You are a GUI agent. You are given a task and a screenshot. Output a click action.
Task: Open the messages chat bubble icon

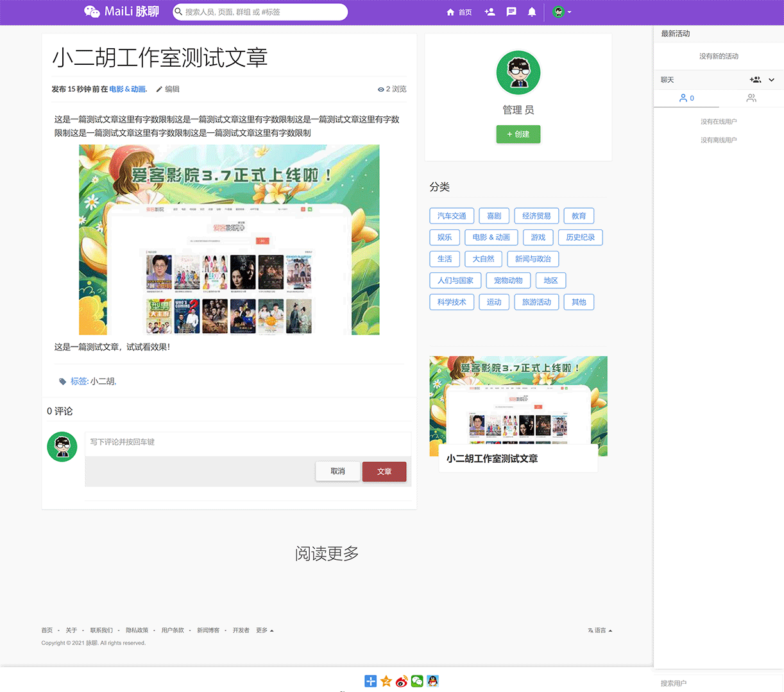point(511,12)
